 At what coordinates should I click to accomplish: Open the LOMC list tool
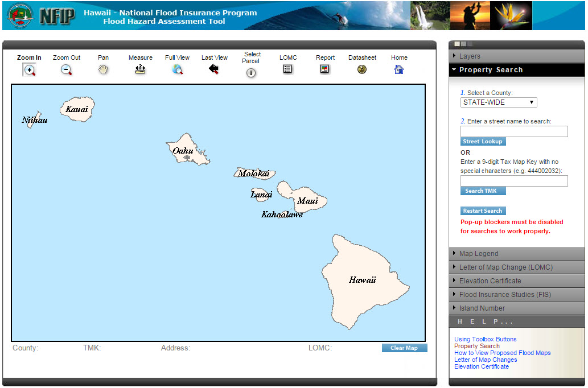(x=287, y=69)
